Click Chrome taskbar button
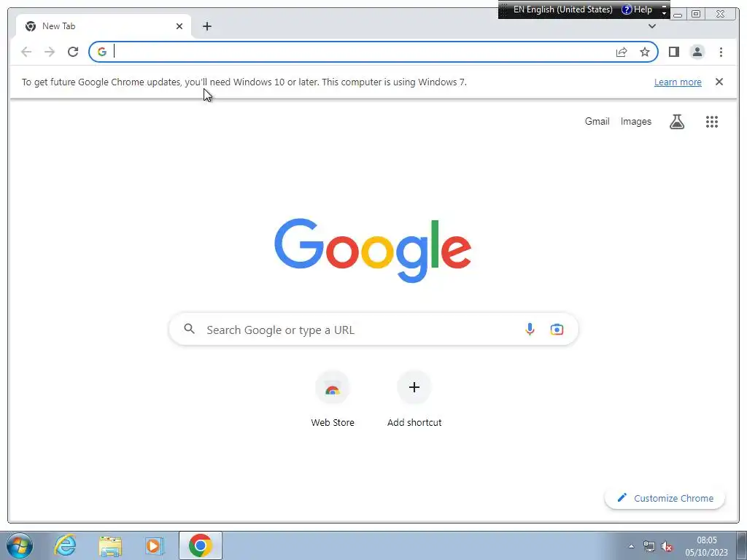The height and width of the screenshot is (560, 747). [200, 545]
